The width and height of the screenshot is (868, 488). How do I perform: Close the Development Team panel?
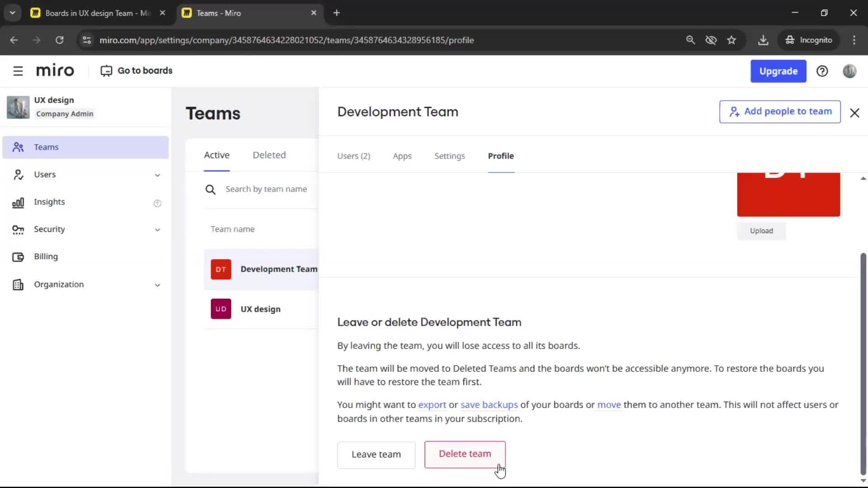(x=854, y=113)
